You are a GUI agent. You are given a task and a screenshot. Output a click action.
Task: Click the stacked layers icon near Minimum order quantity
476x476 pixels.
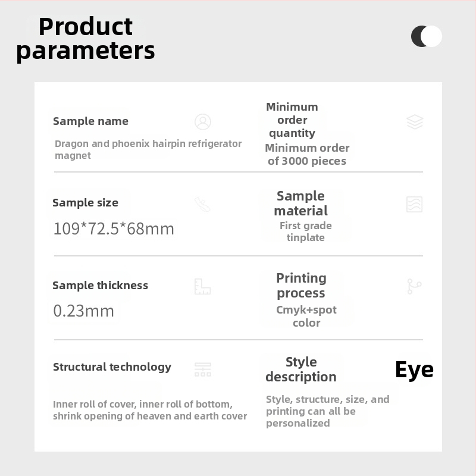coord(415,121)
